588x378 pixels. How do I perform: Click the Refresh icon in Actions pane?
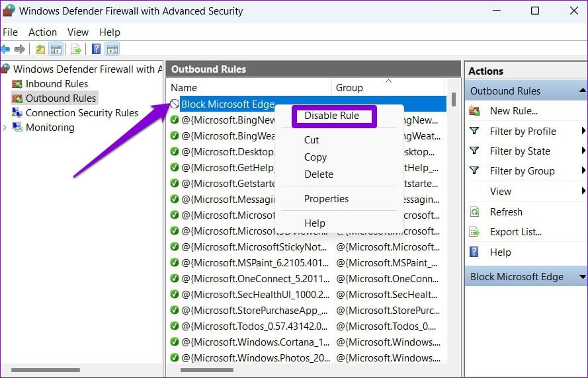[x=474, y=212]
